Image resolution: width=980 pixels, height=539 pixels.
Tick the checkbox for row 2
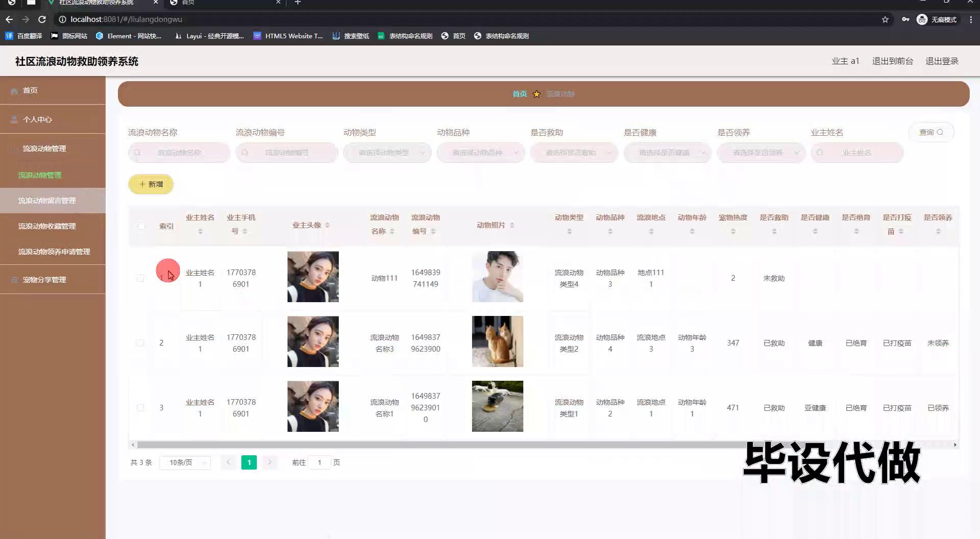coord(140,343)
